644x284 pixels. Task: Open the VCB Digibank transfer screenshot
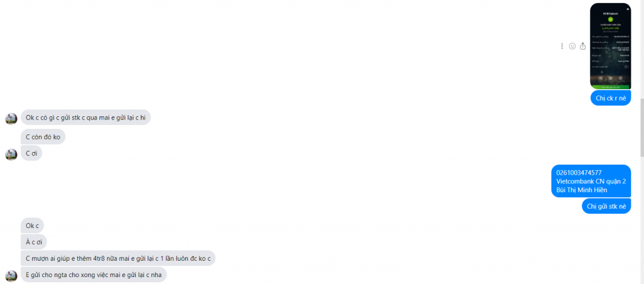[x=610, y=46]
